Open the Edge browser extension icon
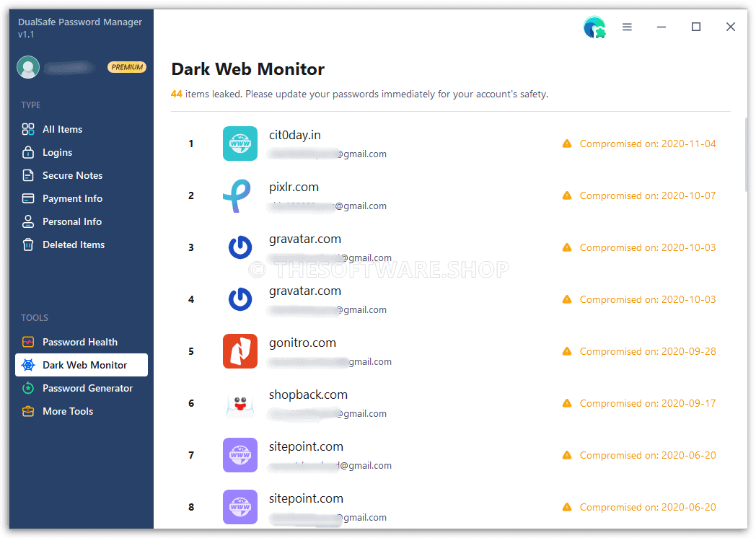 click(x=594, y=27)
